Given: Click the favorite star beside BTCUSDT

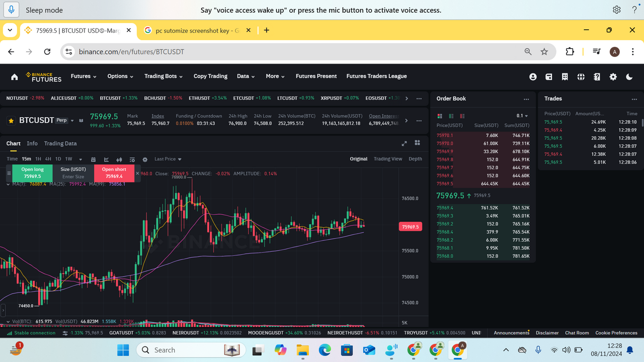Looking at the screenshot, I should click(11, 121).
